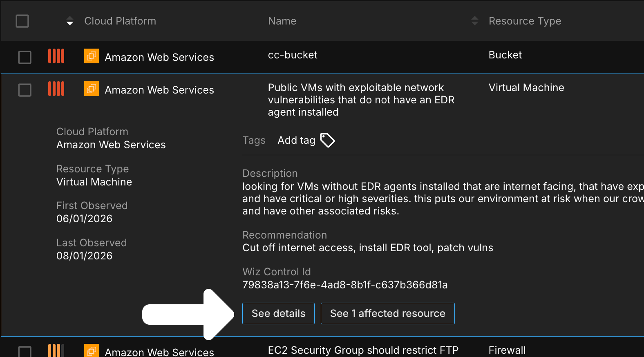Click the AWS platform icon in EC2 Security Group row
This screenshot has height=357, width=644.
[92, 350]
